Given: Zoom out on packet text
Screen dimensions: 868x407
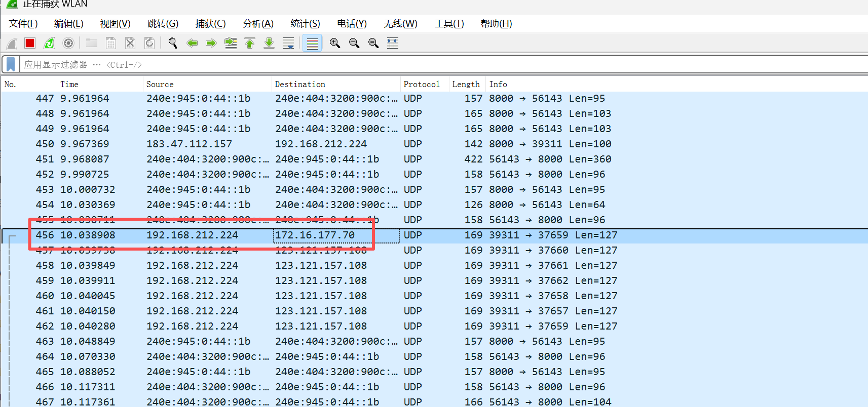Looking at the screenshot, I should (x=354, y=43).
